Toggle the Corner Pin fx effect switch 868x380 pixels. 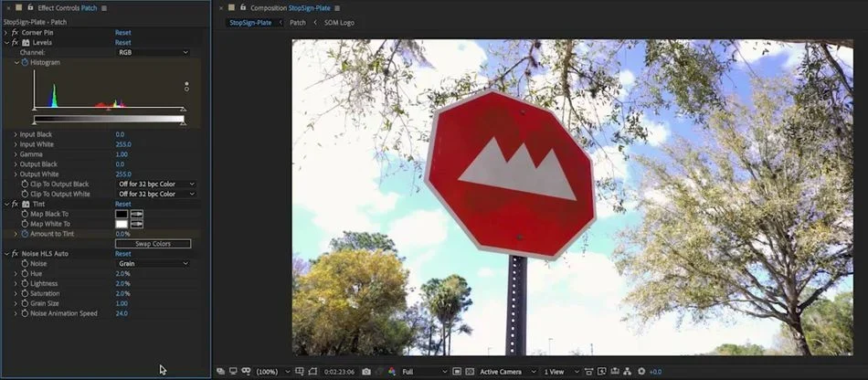(x=15, y=33)
